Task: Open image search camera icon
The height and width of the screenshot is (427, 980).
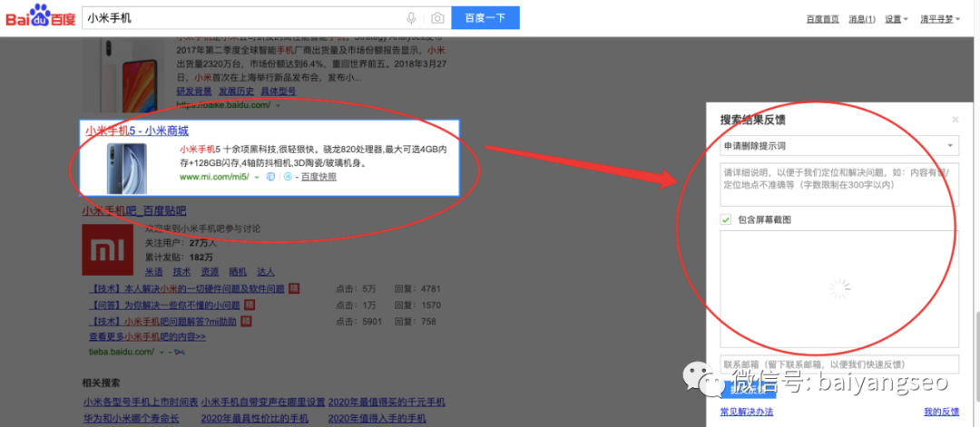Action: tap(437, 18)
